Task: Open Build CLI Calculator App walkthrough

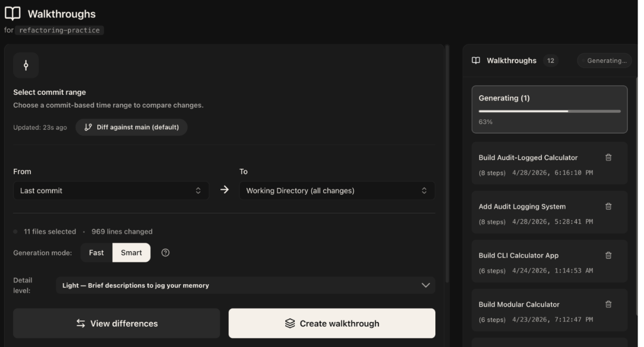Action: click(550, 261)
